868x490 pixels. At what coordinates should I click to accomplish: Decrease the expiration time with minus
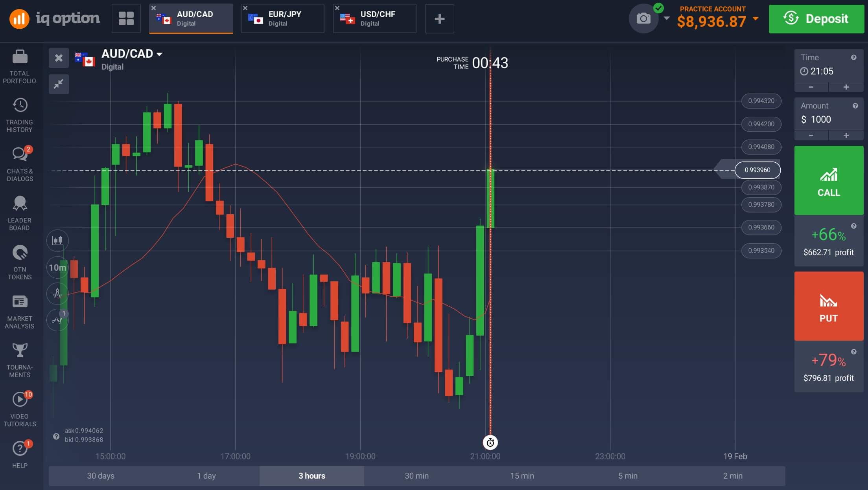tap(811, 87)
